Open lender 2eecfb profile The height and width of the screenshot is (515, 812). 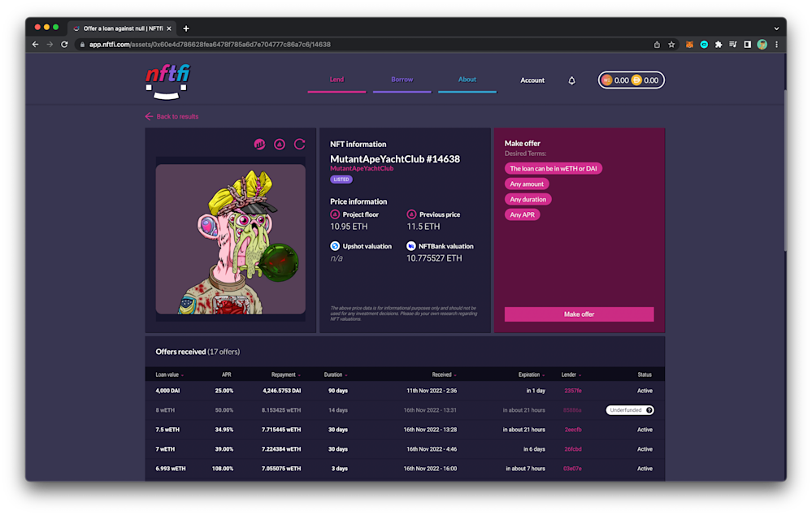(x=573, y=430)
